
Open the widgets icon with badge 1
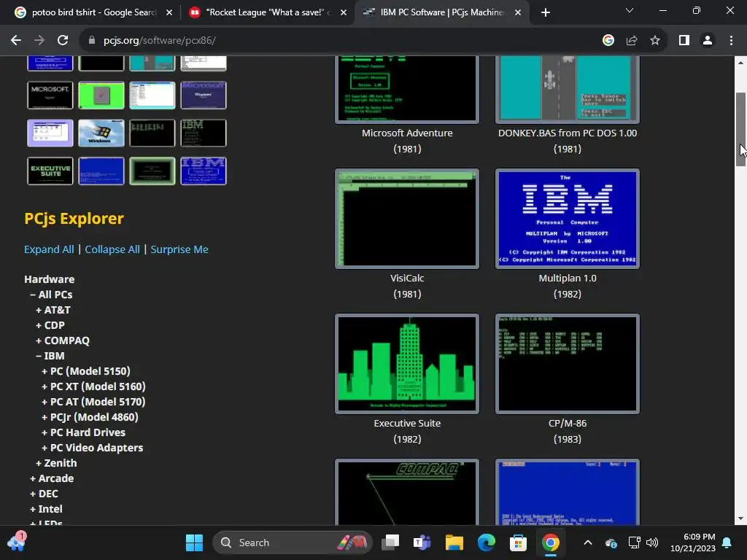[x=16, y=542]
